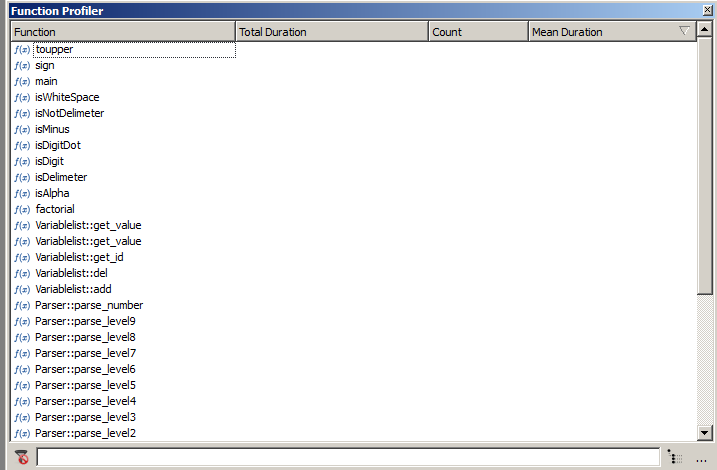Select the Variablelist::get_id row
This screenshot has height=470, width=717.
[x=79, y=257]
